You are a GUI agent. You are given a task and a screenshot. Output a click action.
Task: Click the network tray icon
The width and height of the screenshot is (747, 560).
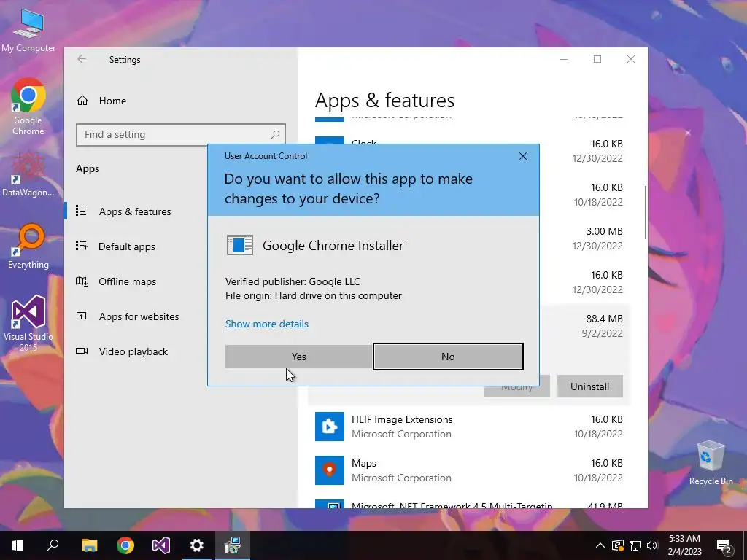pyautogui.click(x=635, y=545)
